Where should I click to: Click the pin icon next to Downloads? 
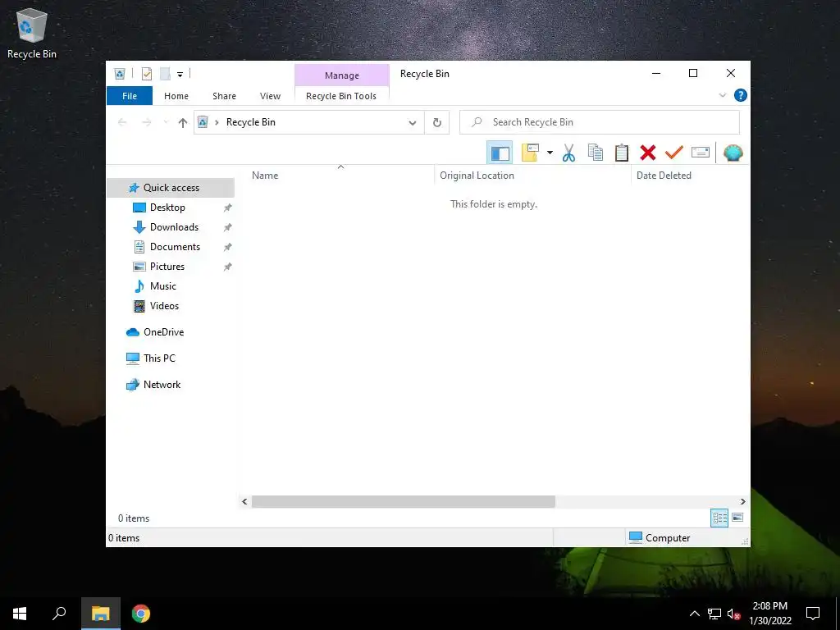pyautogui.click(x=228, y=228)
